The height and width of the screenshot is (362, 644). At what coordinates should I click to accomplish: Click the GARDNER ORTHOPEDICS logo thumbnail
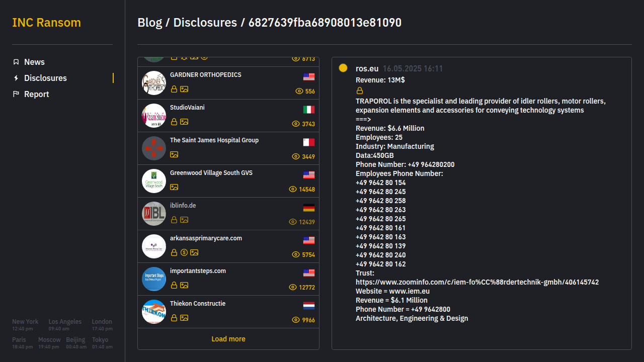154,83
